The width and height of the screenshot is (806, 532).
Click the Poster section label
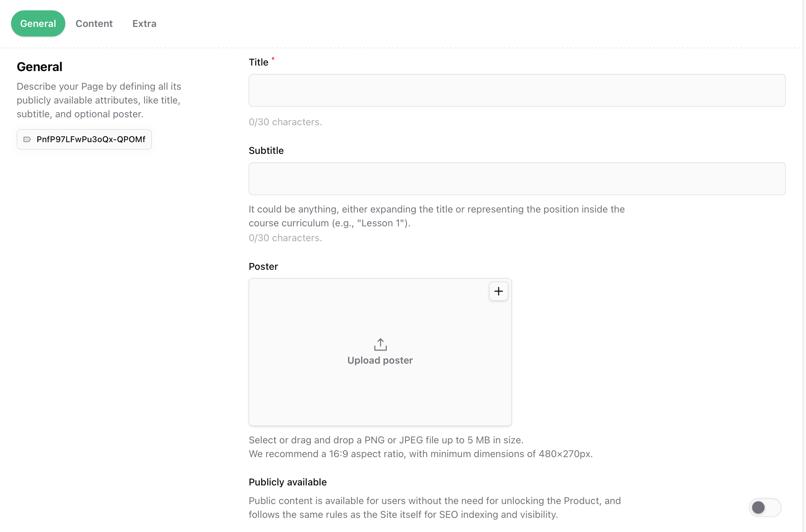[263, 266]
